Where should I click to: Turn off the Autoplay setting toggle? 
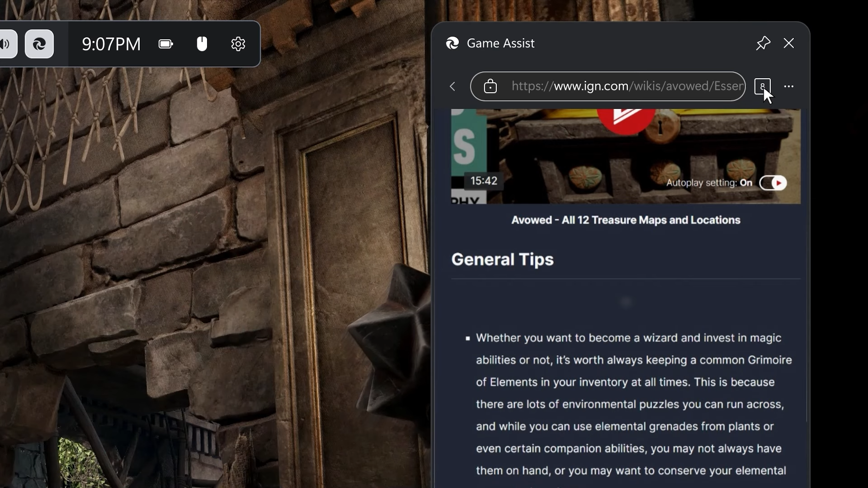[x=773, y=183]
